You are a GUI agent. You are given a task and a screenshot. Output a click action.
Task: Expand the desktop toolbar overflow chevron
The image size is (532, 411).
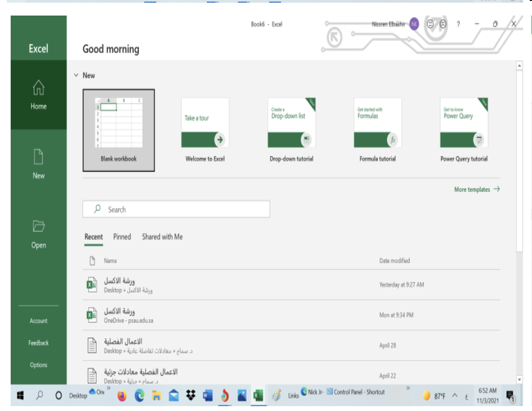(109, 388)
